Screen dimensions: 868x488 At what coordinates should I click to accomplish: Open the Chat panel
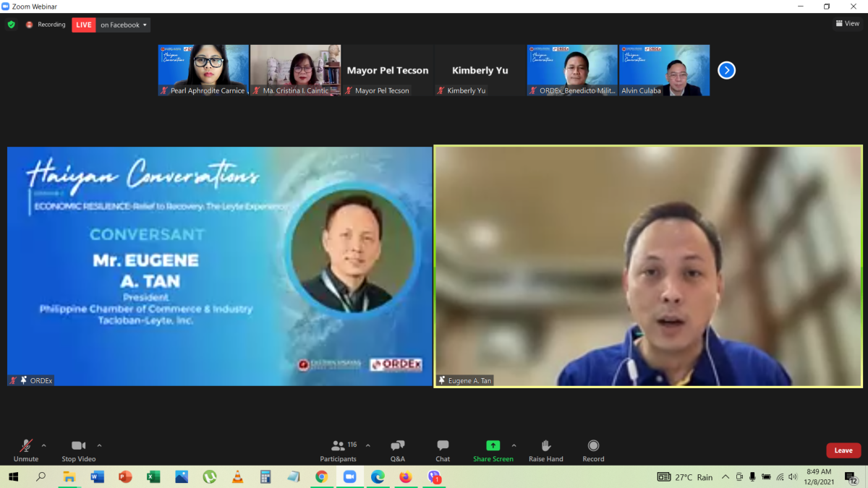coord(443,450)
